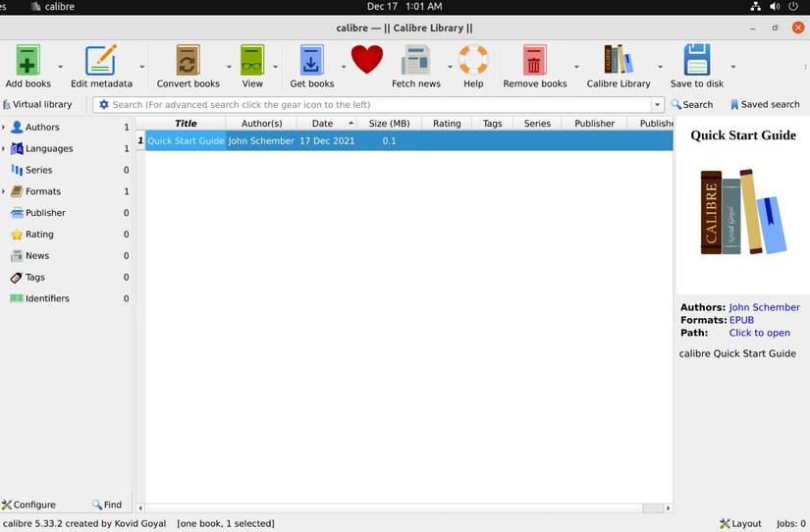Open the Remove books dropdown arrow
This screenshot has height=532, width=810.
(576, 67)
